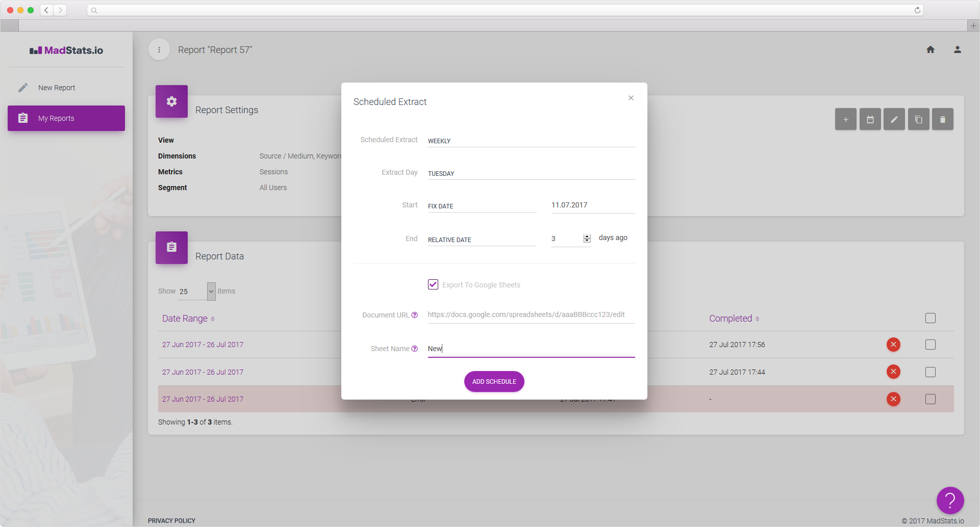
Task: Delete the extract completed 27 Jul 2017 17:56
Action: pyautogui.click(x=893, y=345)
